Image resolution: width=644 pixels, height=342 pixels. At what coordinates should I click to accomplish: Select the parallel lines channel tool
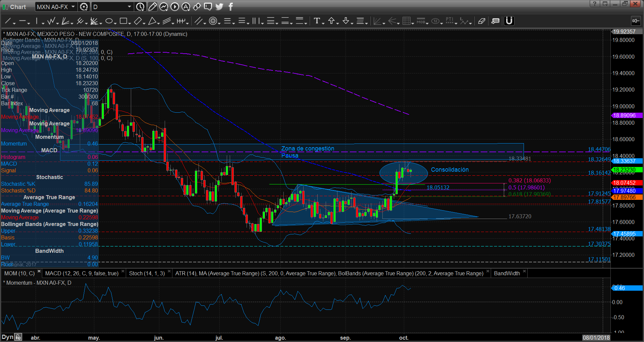199,21
